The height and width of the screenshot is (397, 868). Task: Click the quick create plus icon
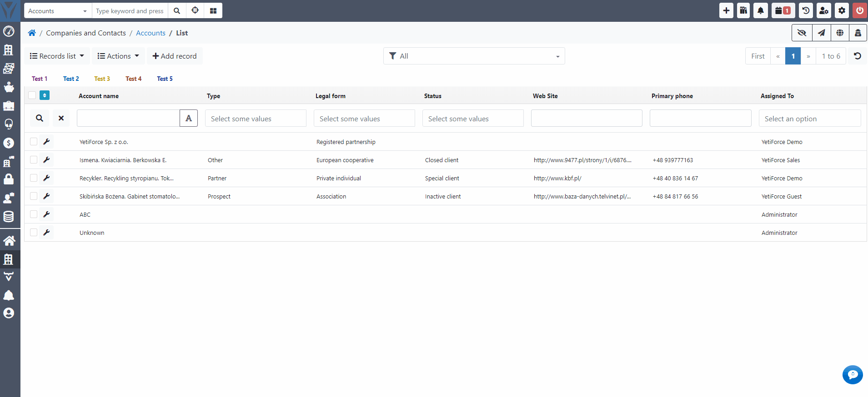coord(726,10)
